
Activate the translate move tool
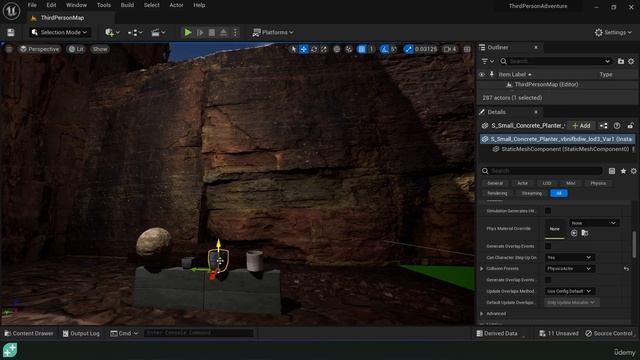(x=304, y=49)
